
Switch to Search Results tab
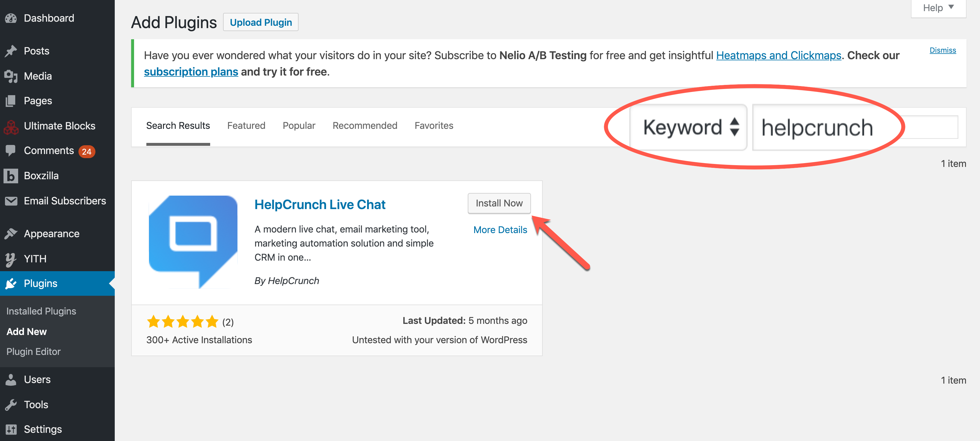pyautogui.click(x=178, y=126)
